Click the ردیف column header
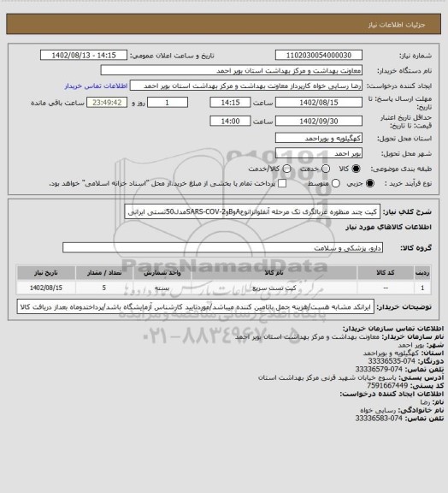Image resolution: width=448 pixels, height=493 pixels. point(422,272)
